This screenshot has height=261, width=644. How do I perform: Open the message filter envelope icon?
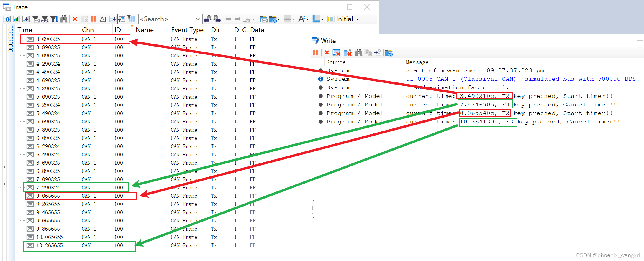[36, 19]
